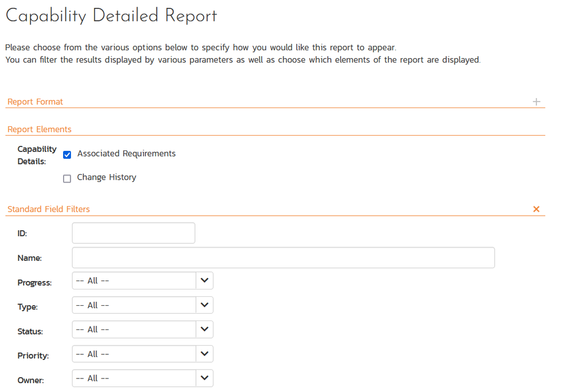The width and height of the screenshot is (563, 392).
Task: Click the Change History label text
Action: coord(106,177)
